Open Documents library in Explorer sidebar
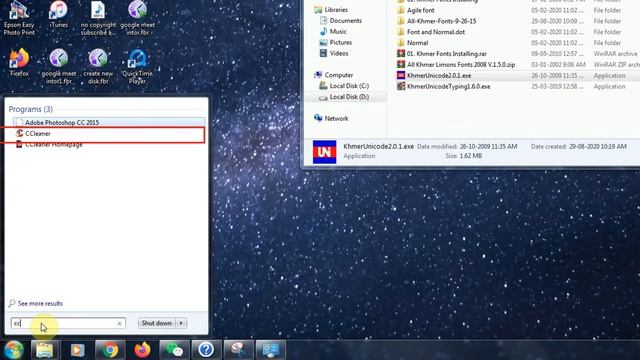Viewport: 640px width, 360px height. 341,20
